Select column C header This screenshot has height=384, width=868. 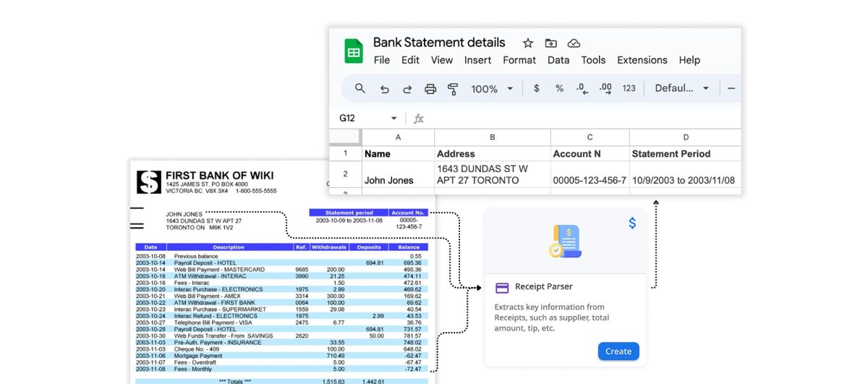(590, 137)
